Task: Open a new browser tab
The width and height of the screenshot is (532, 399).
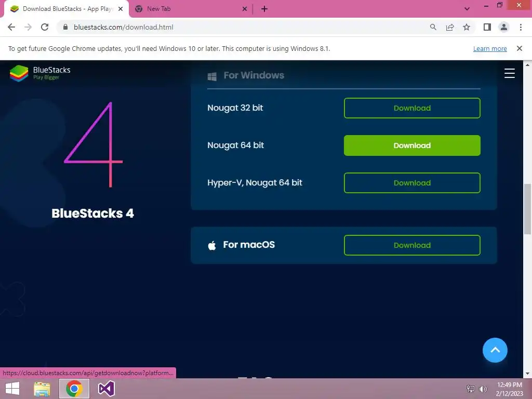Action: click(x=264, y=9)
